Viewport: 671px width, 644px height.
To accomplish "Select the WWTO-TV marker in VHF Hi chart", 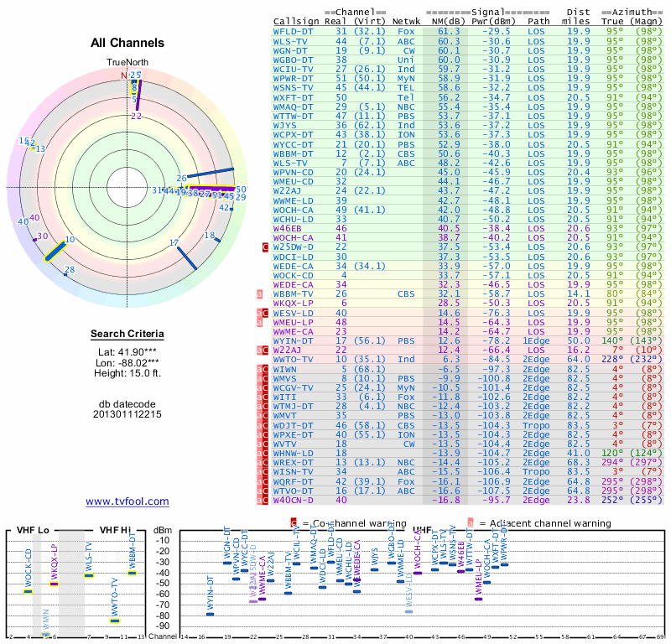I will tap(115, 621).
